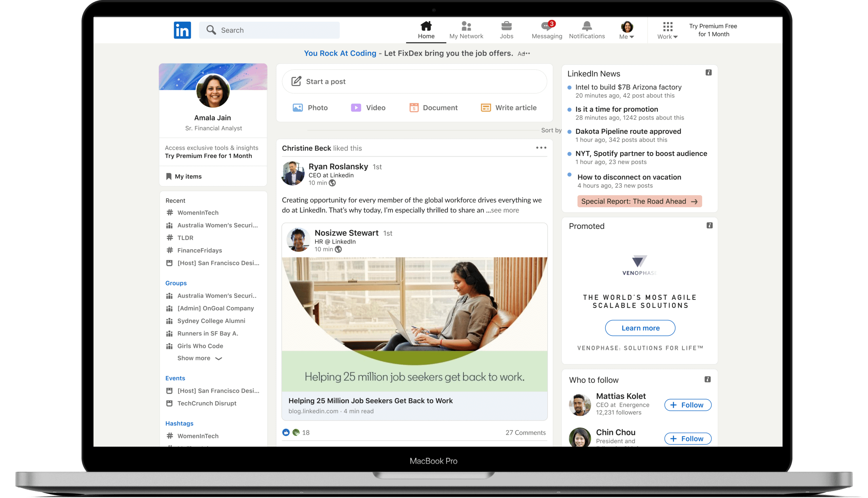Click Promoted panel info icon

click(709, 225)
